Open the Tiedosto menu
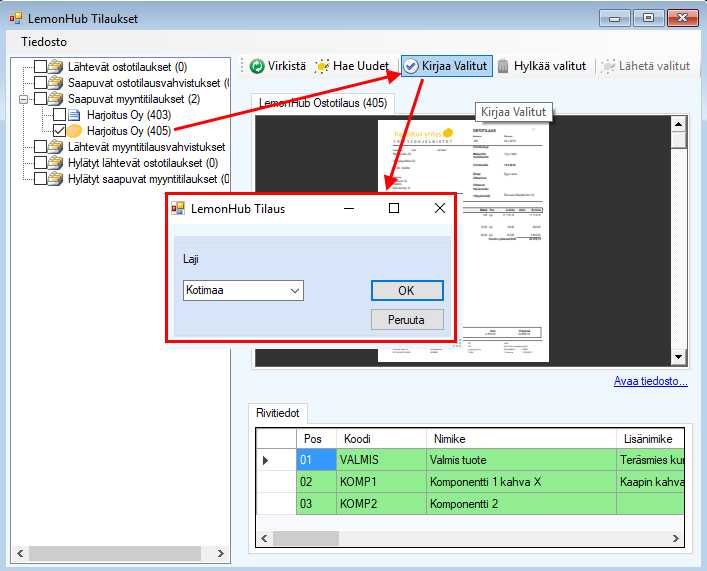 click(x=44, y=42)
